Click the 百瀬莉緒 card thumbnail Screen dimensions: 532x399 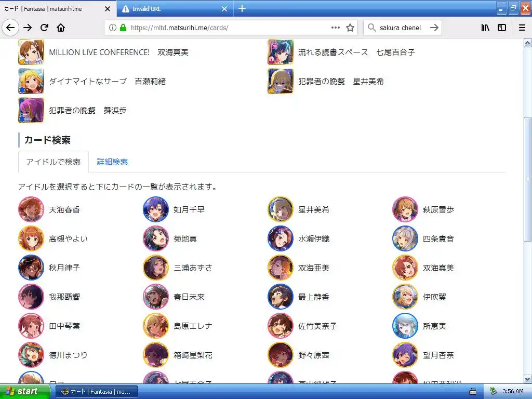tap(31, 81)
